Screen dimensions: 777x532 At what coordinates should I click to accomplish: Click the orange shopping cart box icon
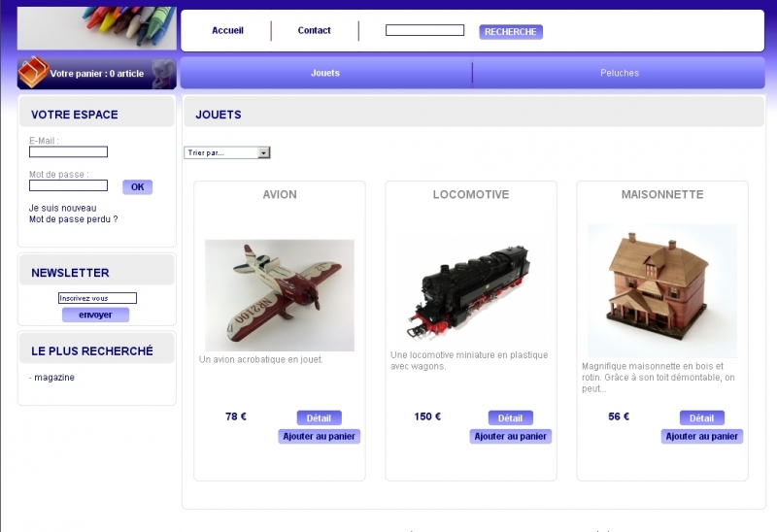(x=33, y=72)
